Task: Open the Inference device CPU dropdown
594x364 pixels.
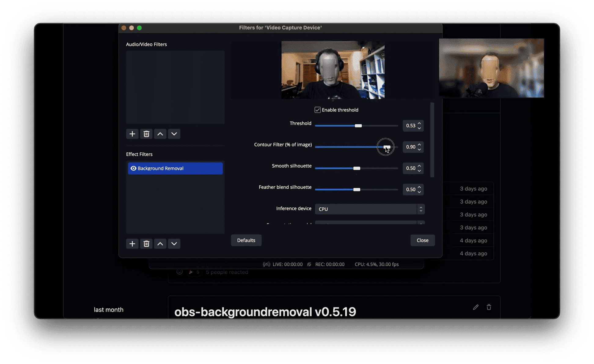Action: click(x=369, y=209)
